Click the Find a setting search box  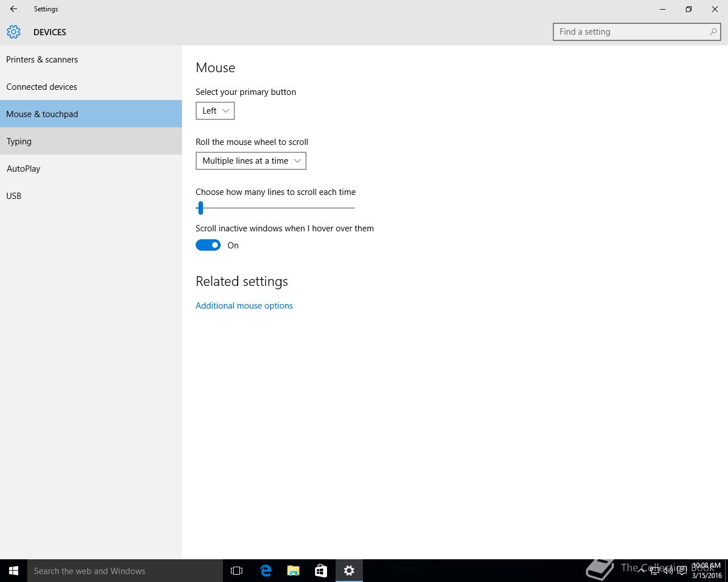click(x=631, y=32)
